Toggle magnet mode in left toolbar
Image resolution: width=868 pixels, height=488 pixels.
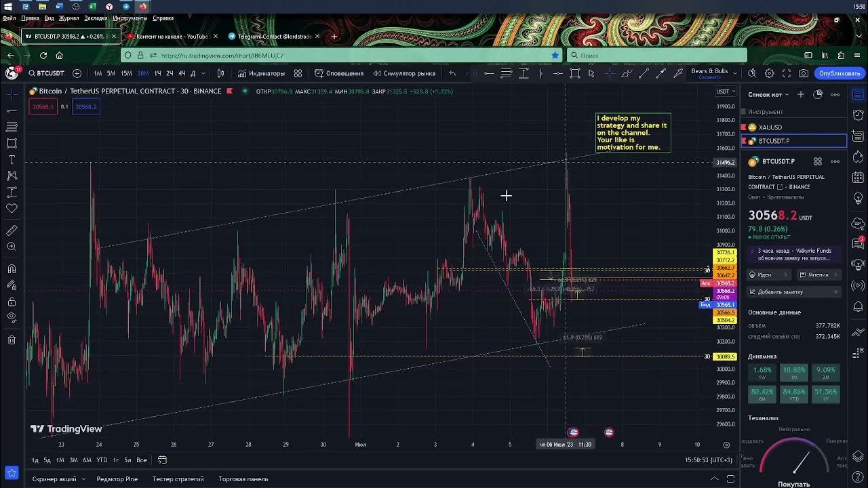12,268
